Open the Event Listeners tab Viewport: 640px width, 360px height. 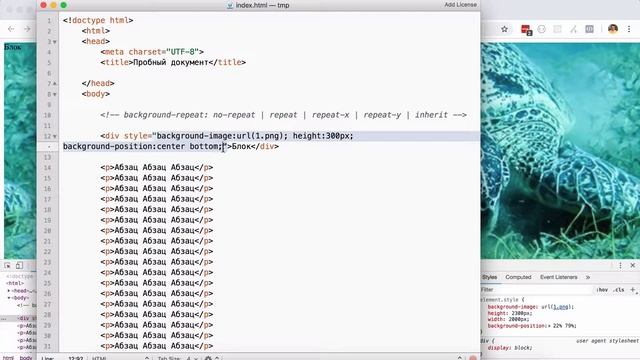[x=558, y=277]
